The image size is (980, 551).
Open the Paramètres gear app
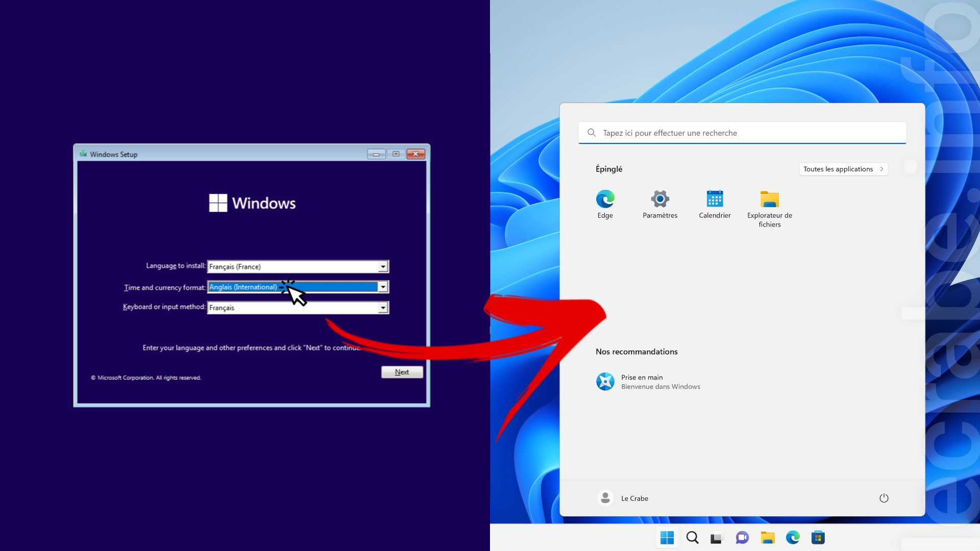pyautogui.click(x=660, y=204)
